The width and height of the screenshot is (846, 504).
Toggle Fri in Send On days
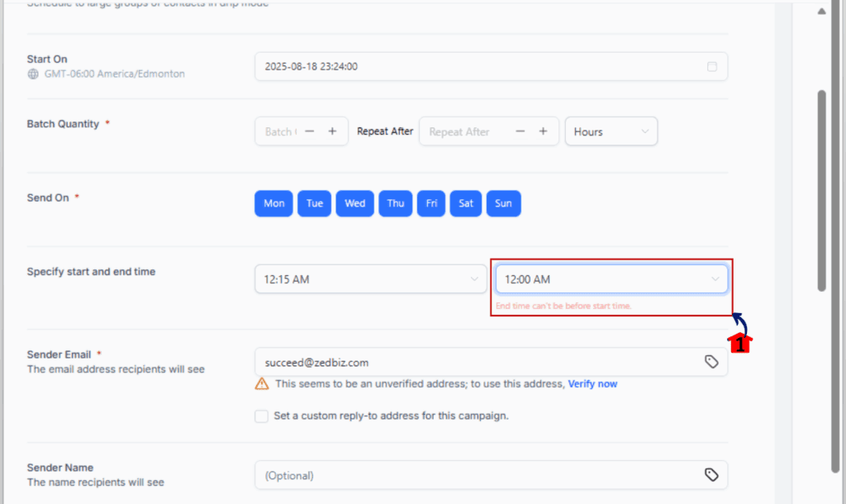431,203
